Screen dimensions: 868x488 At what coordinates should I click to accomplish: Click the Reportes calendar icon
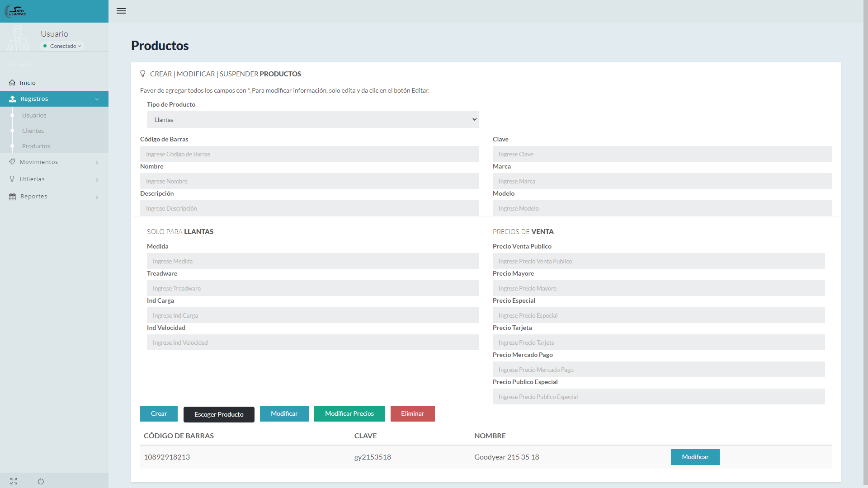pos(12,197)
